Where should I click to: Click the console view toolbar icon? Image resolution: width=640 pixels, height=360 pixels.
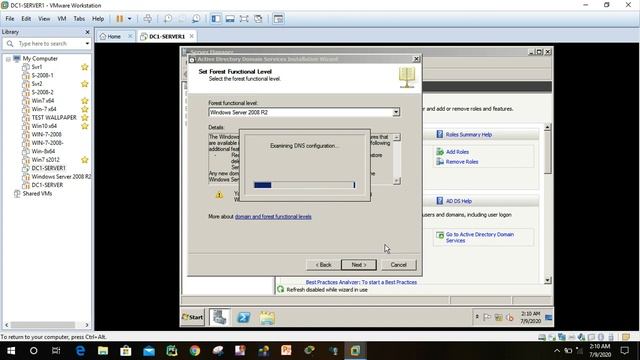(278, 19)
